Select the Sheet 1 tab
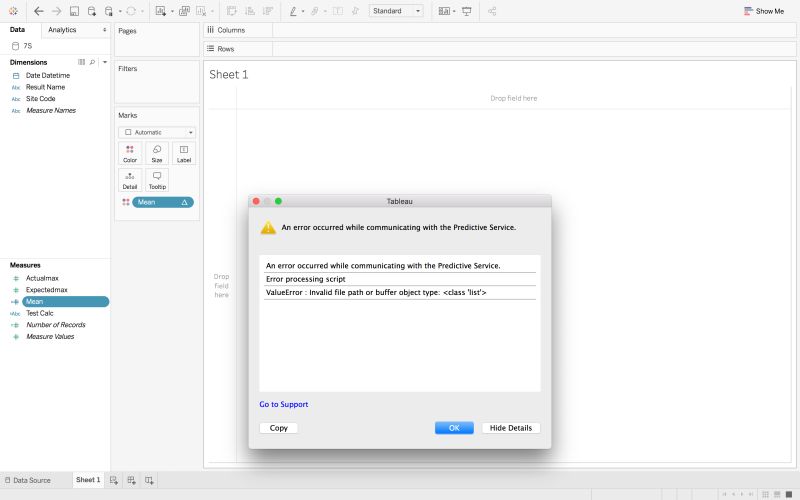 [88, 480]
